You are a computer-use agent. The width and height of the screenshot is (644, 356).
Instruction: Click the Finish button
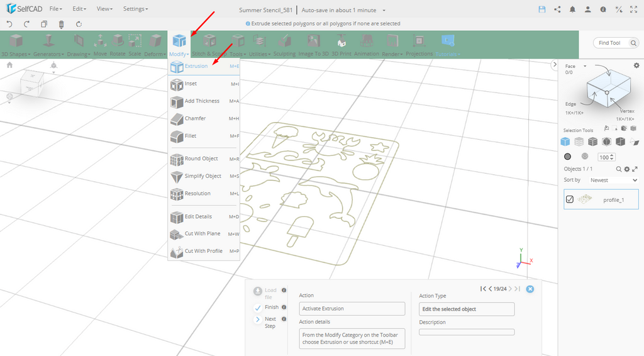tap(267, 307)
